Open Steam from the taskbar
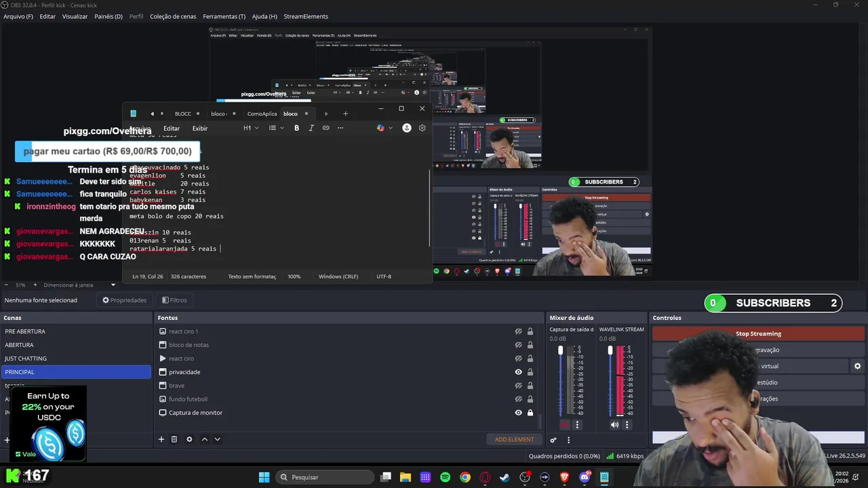The height and width of the screenshot is (488, 868). [x=505, y=477]
